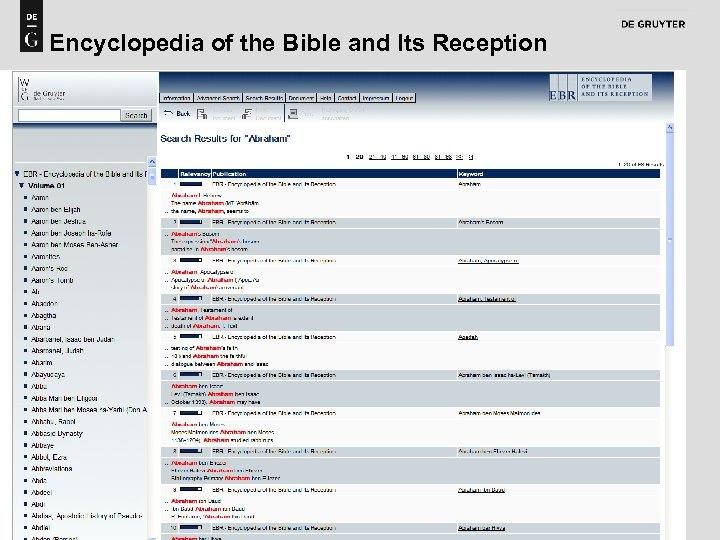Open the Abraham, Testament of keyword link
Viewport: 720px width, 540px height.
(x=487, y=299)
